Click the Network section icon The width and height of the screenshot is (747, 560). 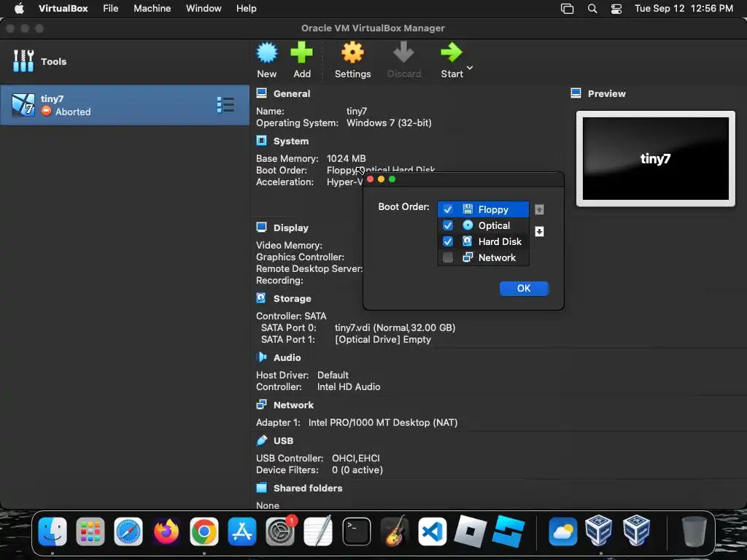[262, 405]
